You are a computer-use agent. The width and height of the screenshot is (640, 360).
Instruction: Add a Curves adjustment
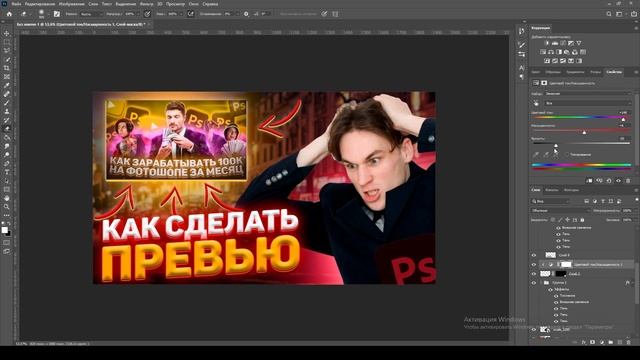tap(563, 43)
